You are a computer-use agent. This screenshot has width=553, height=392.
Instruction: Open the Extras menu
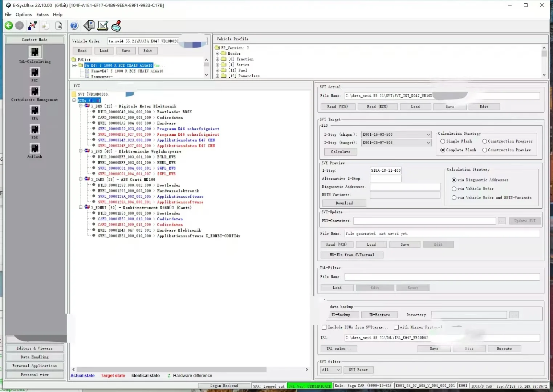(42, 15)
